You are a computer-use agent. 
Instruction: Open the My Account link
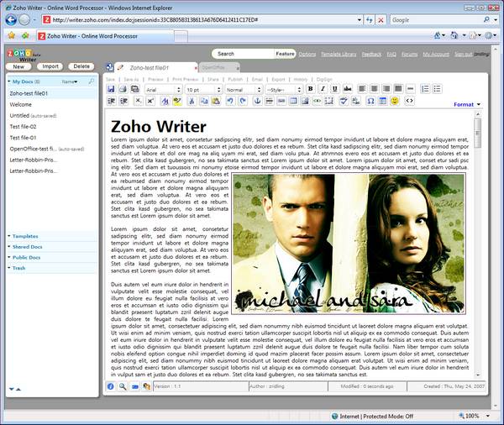(436, 55)
